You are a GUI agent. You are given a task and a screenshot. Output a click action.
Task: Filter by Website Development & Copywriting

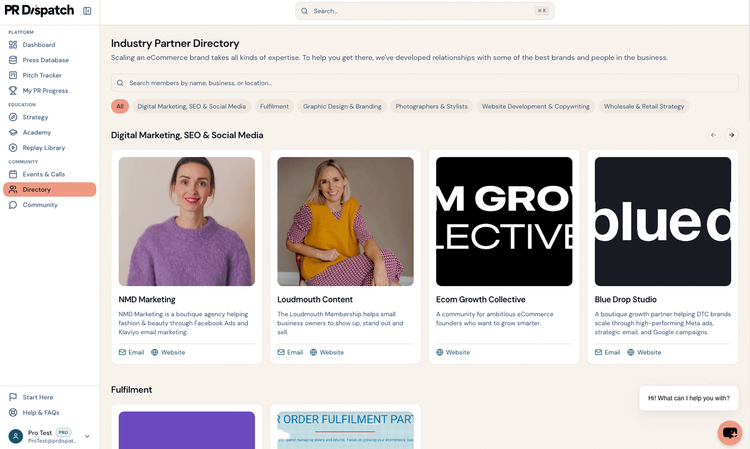pos(536,107)
